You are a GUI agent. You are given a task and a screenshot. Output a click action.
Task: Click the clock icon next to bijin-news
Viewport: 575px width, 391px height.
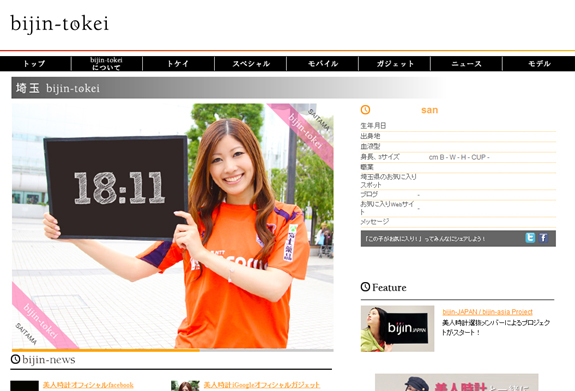click(x=15, y=359)
